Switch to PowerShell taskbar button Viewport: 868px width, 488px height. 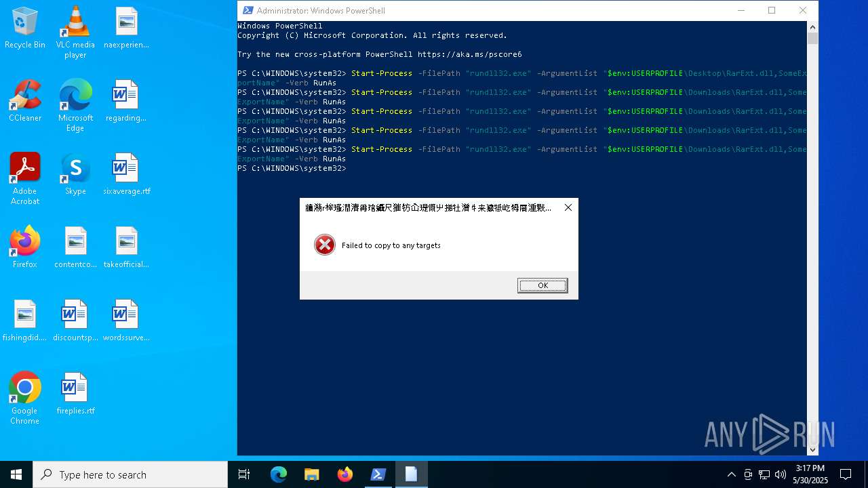click(378, 474)
